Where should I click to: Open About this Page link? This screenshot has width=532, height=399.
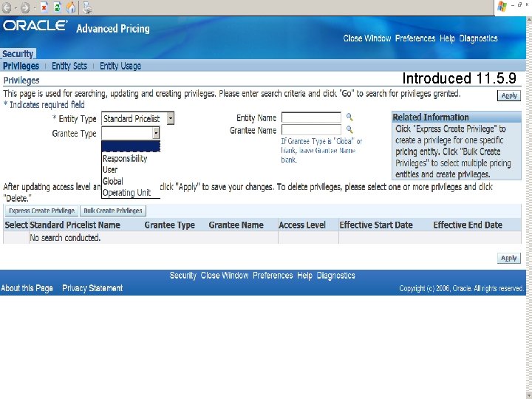click(27, 288)
